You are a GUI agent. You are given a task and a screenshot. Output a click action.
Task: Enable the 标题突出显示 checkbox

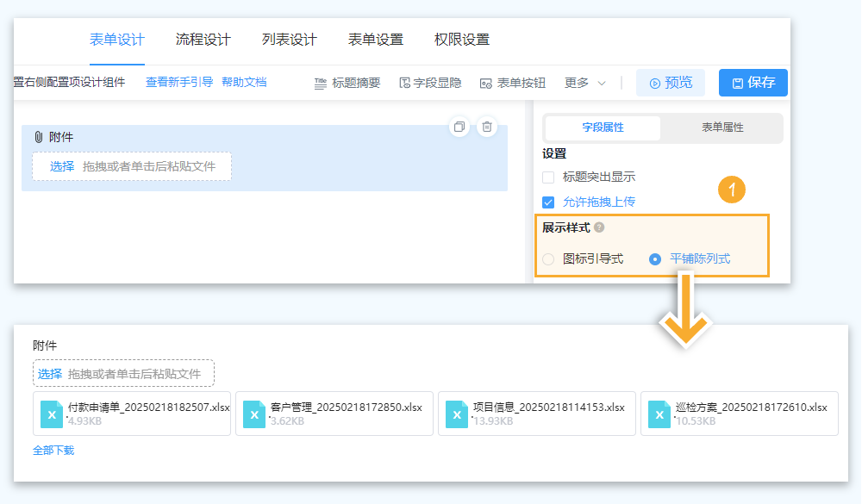point(548,177)
